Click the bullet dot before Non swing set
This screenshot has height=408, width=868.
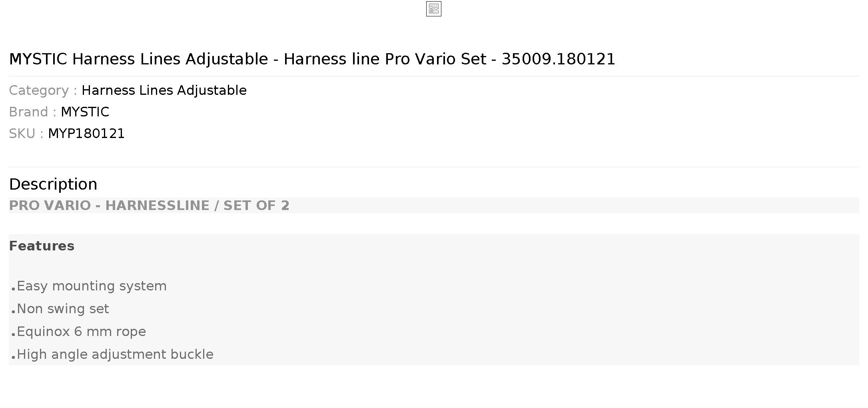(13, 311)
